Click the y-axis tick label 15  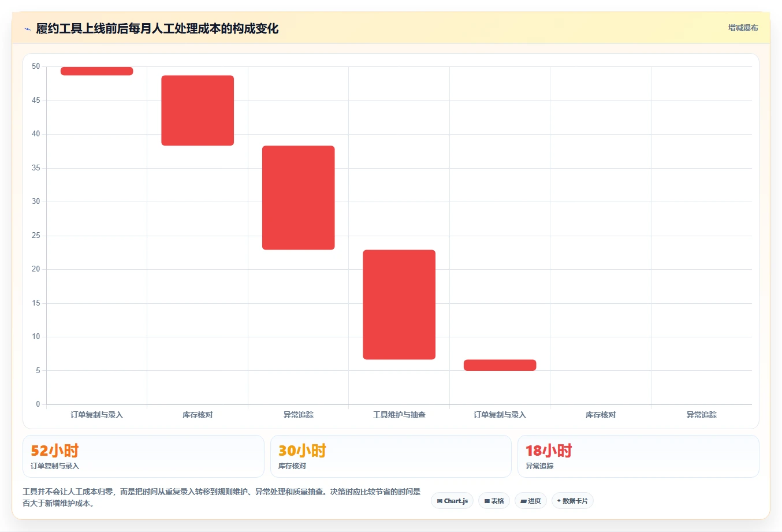tap(36, 303)
